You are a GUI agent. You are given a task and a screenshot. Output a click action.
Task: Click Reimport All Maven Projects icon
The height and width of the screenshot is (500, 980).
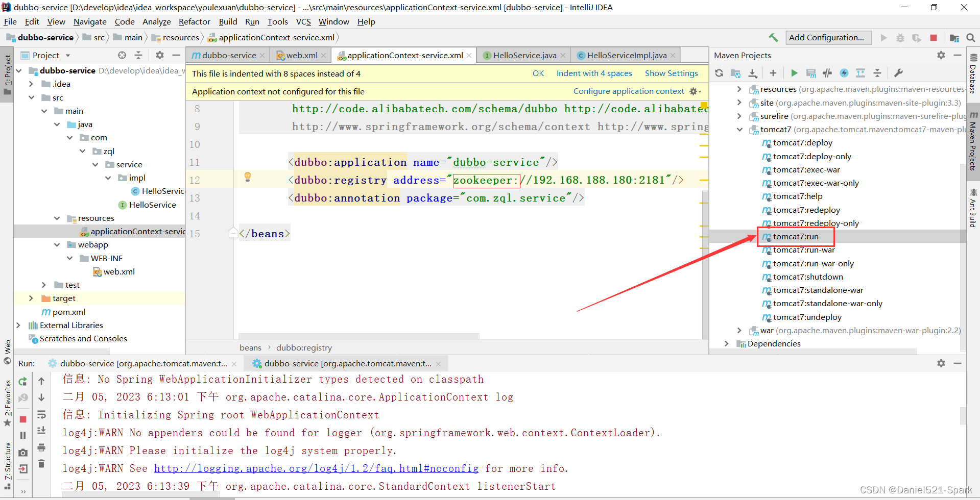coord(719,73)
